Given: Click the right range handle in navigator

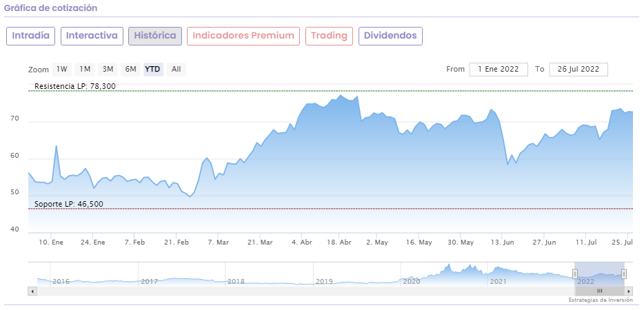Looking at the screenshot, I should pos(624,274).
